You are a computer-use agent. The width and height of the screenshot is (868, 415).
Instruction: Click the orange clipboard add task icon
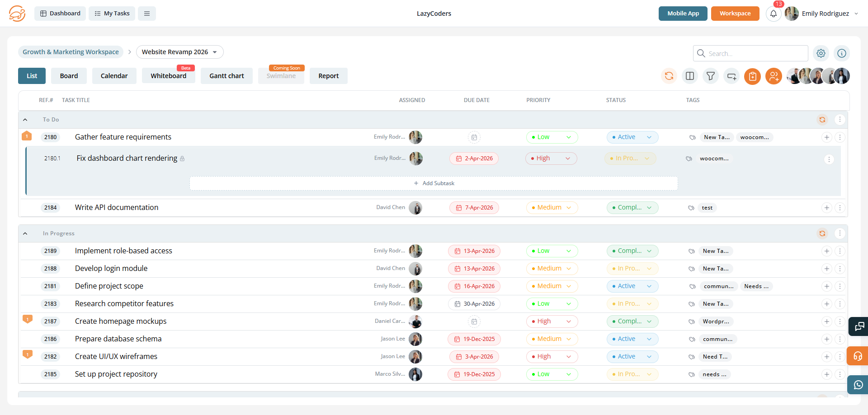point(752,76)
